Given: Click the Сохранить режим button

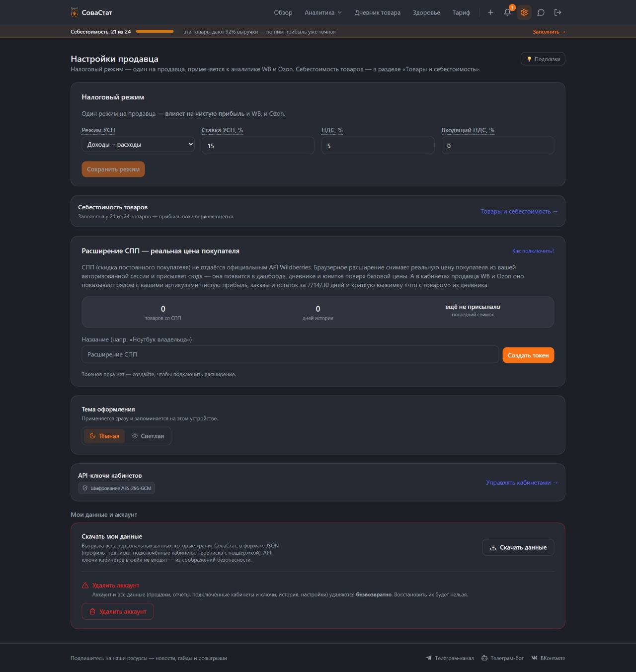Looking at the screenshot, I should 113,169.
